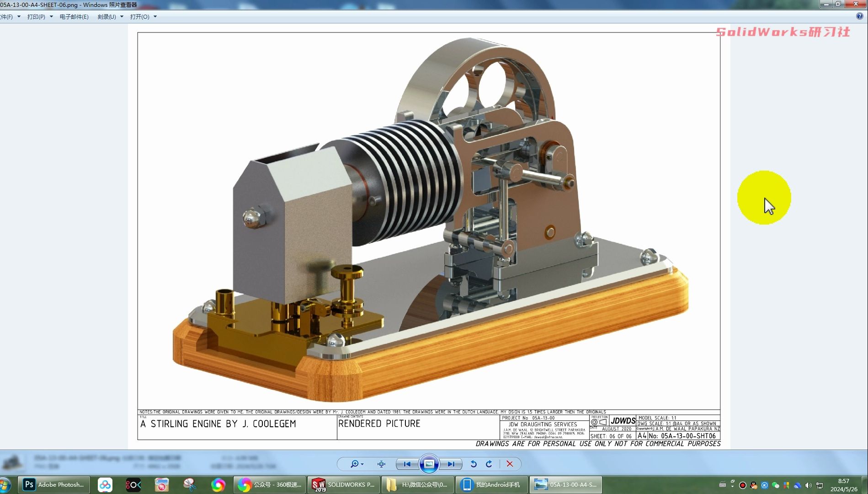
Task: Click the SHEET: 06 OF 06 text
Action: pyautogui.click(x=611, y=436)
